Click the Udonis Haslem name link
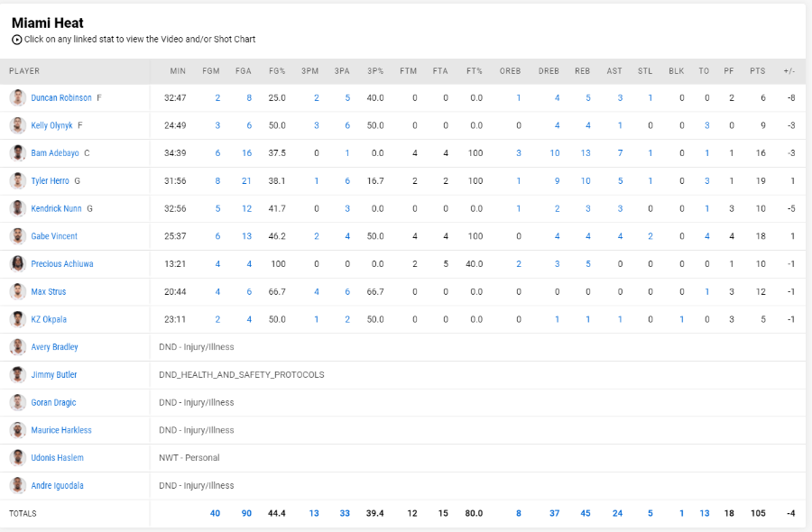812x532 pixels. tap(57, 457)
